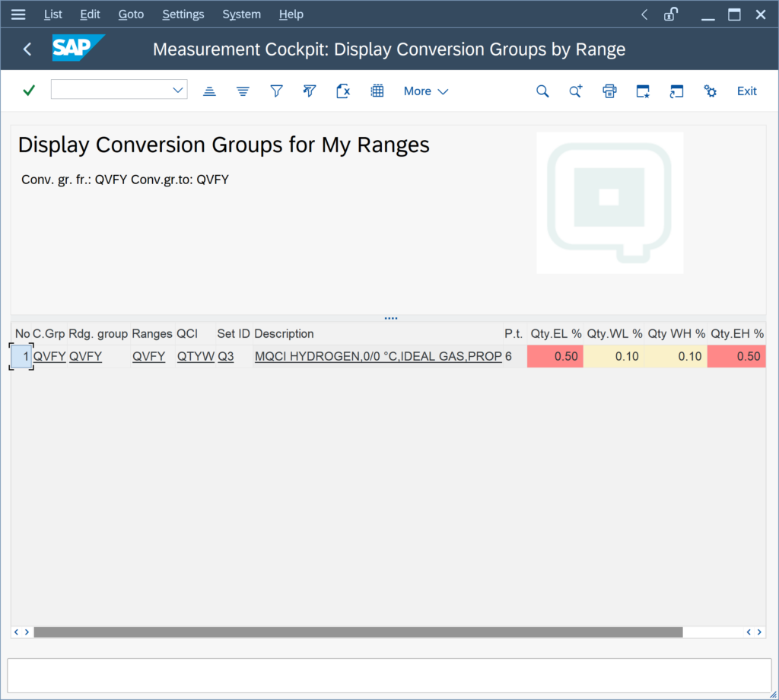Set a filter with the funnel icon

[x=276, y=91]
